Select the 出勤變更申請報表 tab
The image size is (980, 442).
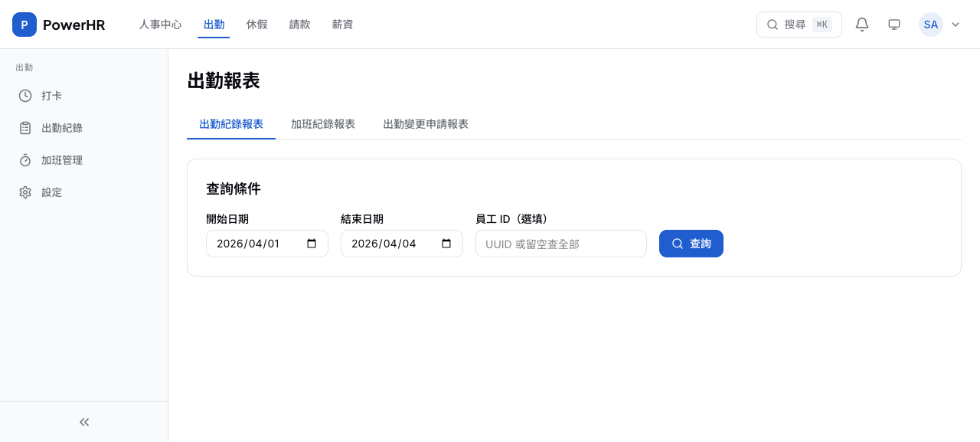426,123
